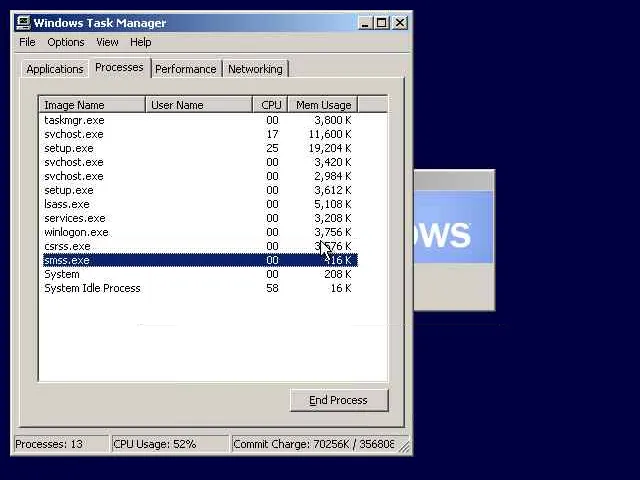640x480 pixels.
Task: Sort by Image Name column header
Action: (x=92, y=105)
